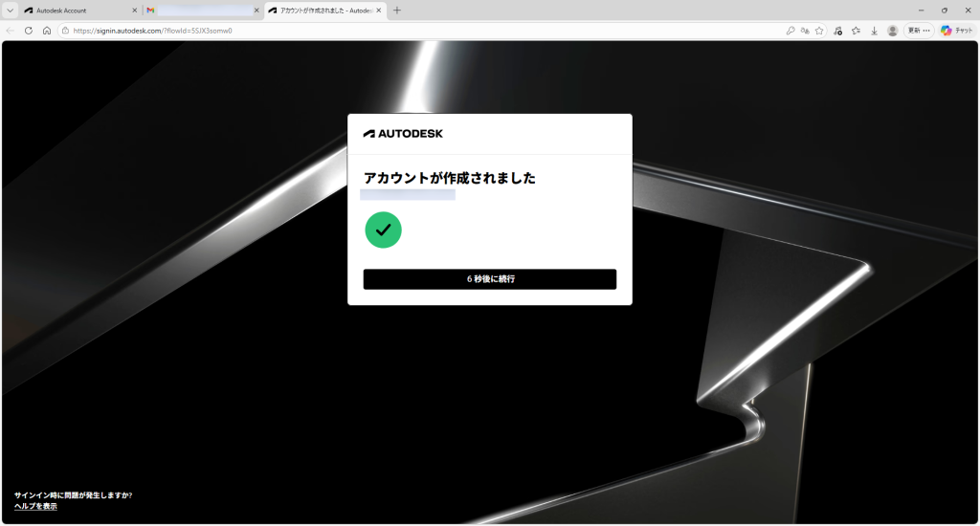Add this page to favorites star

pyautogui.click(x=819, y=31)
